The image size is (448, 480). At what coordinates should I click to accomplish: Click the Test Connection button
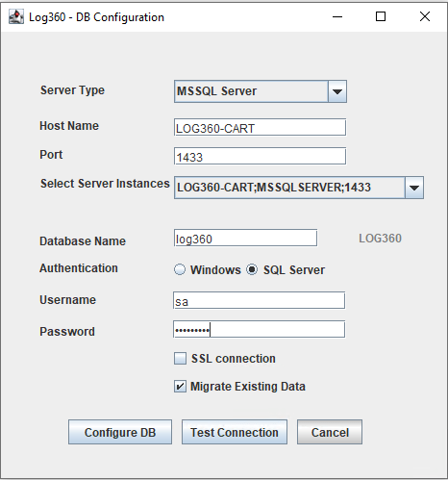(235, 432)
